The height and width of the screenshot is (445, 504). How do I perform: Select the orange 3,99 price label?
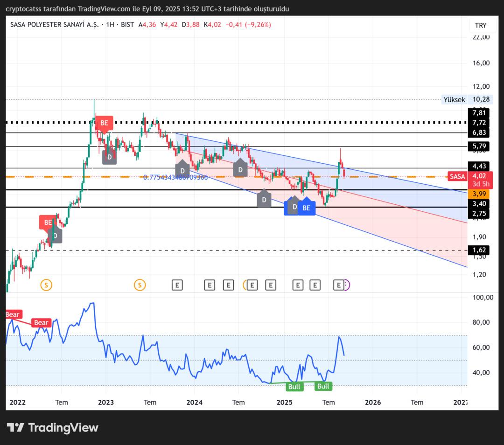[x=479, y=194]
